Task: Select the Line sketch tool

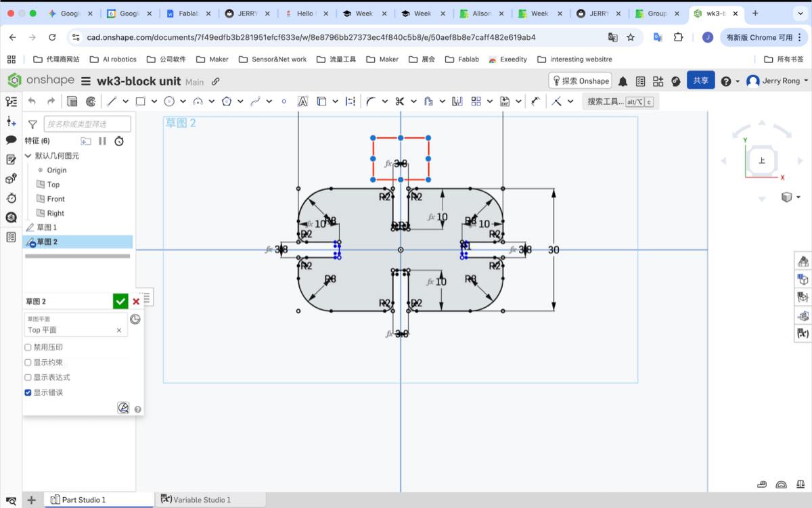Action: (112, 101)
